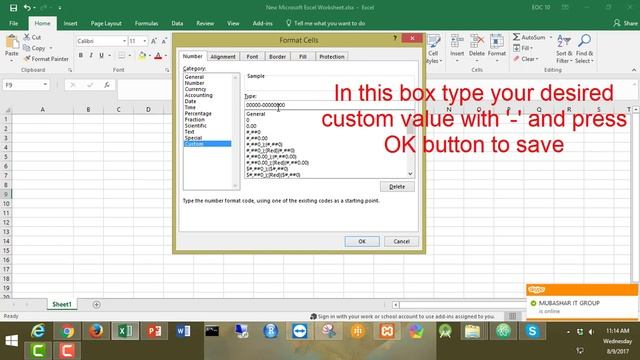Image resolution: width=640 pixels, height=360 pixels.
Task: Click the Format cells ribbon icon
Action: click(497, 42)
